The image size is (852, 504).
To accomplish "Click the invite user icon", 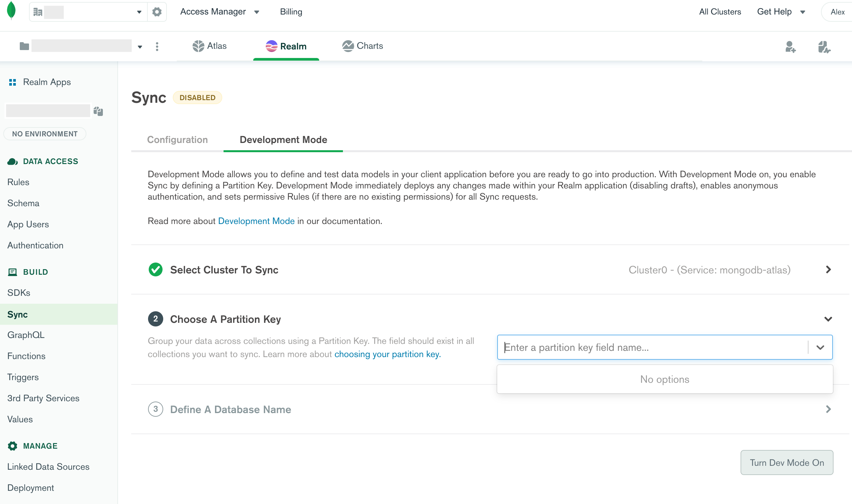I will pos(790,47).
